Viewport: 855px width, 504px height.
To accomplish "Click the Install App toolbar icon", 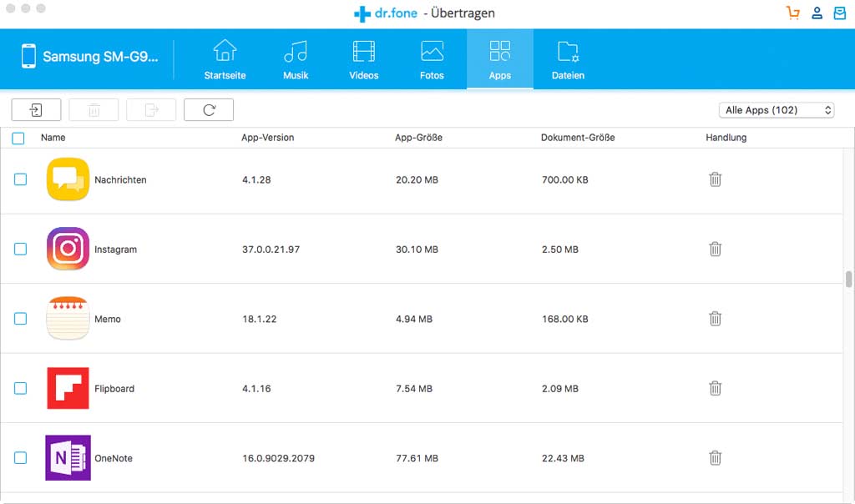I will pyautogui.click(x=36, y=109).
